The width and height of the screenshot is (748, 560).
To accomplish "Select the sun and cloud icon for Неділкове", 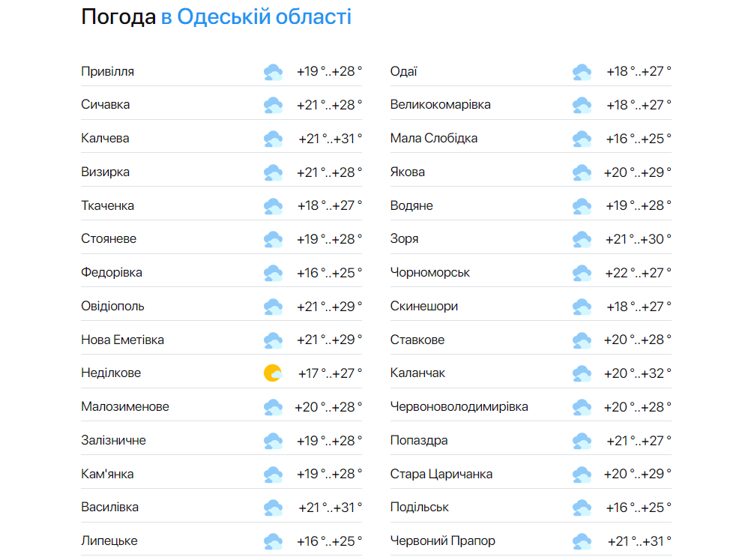I will pyautogui.click(x=273, y=373).
